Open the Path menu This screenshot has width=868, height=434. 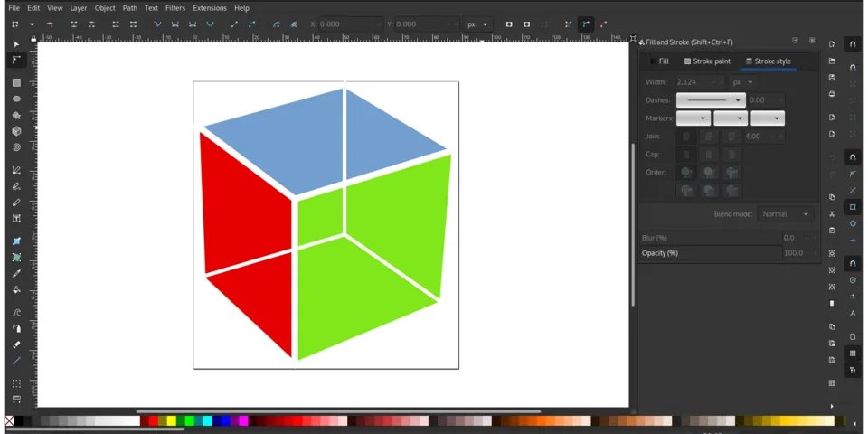[x=130, y=8]
